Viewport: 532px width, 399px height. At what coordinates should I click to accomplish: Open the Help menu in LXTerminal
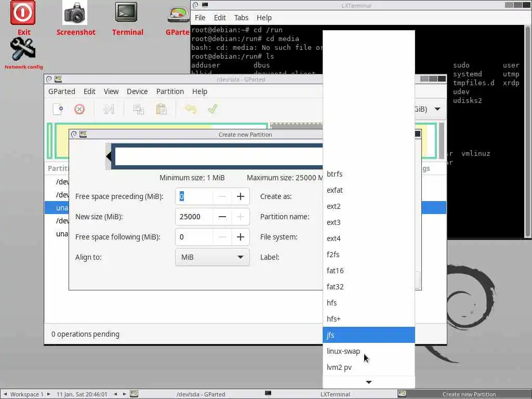[264, 18]
